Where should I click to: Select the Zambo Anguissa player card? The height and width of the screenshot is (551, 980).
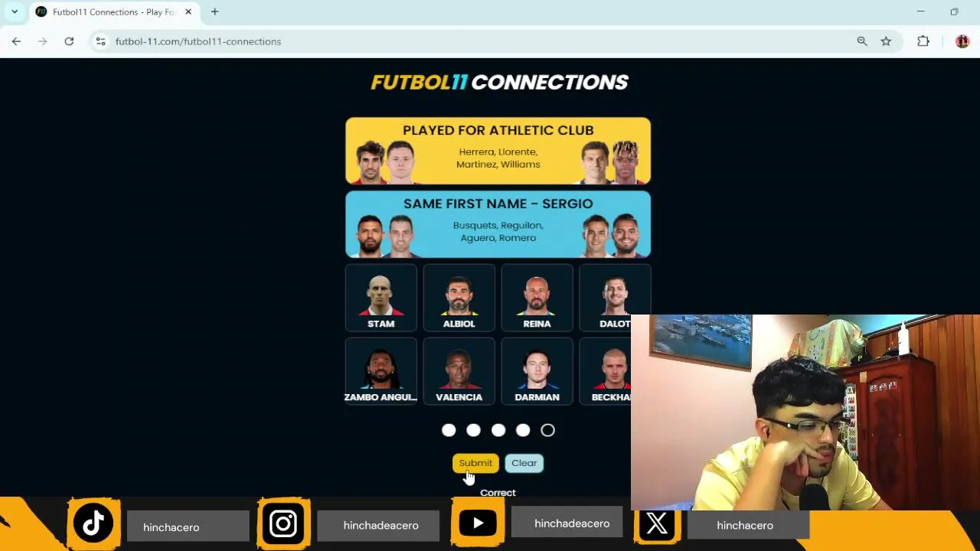(381, 371)
